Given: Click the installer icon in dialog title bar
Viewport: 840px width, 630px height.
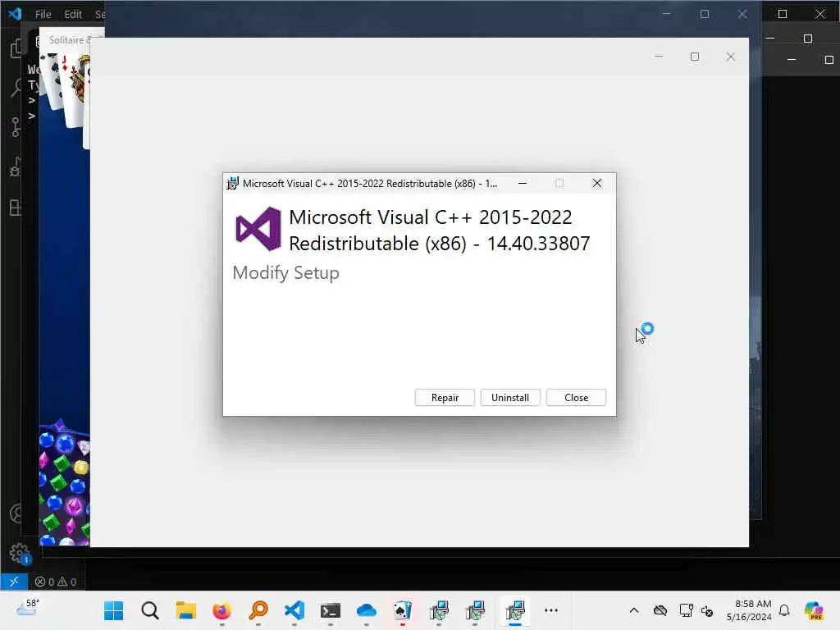Looking at the screenshot, I should 232,183.
